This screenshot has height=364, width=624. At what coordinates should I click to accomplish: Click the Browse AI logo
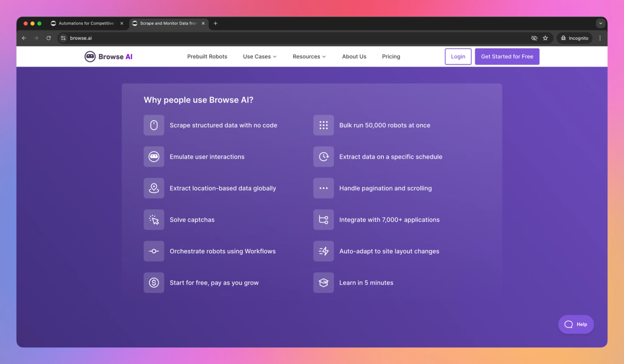(109, 57)
